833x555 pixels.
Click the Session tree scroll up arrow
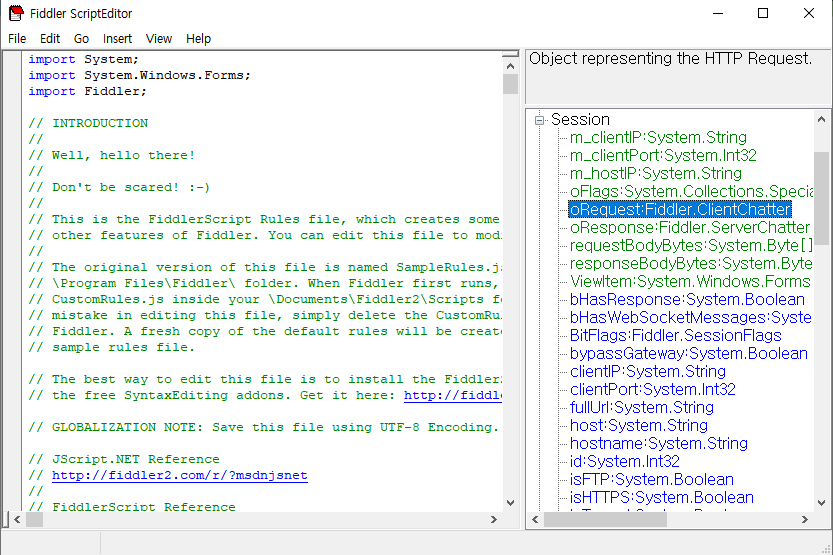point(821,119)
